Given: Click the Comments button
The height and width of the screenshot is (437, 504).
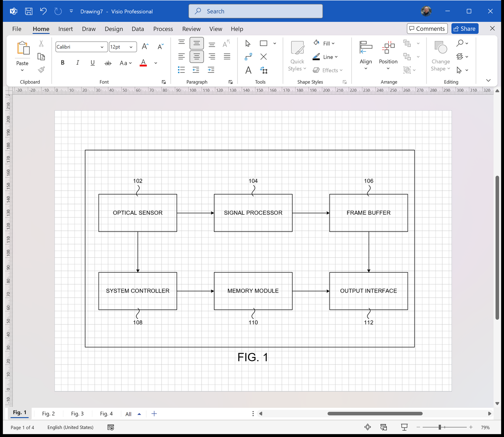Looking at the screenshot, I should click(x=427, y=29).
